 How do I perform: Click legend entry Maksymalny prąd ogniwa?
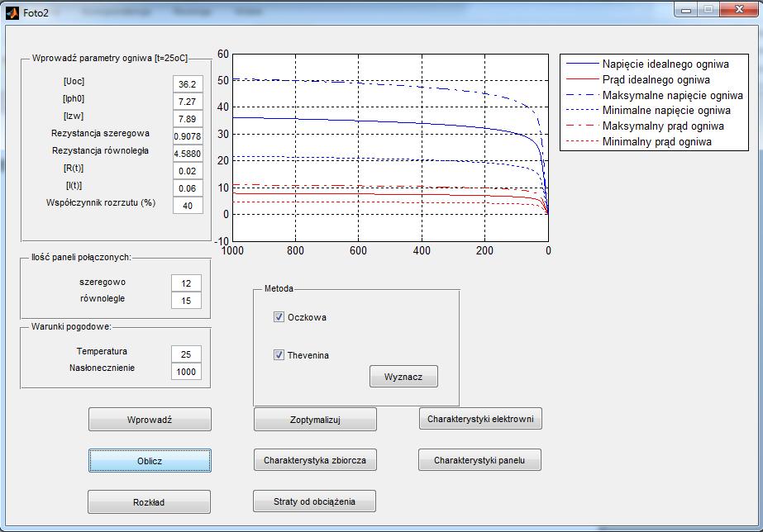click(646, 126)
